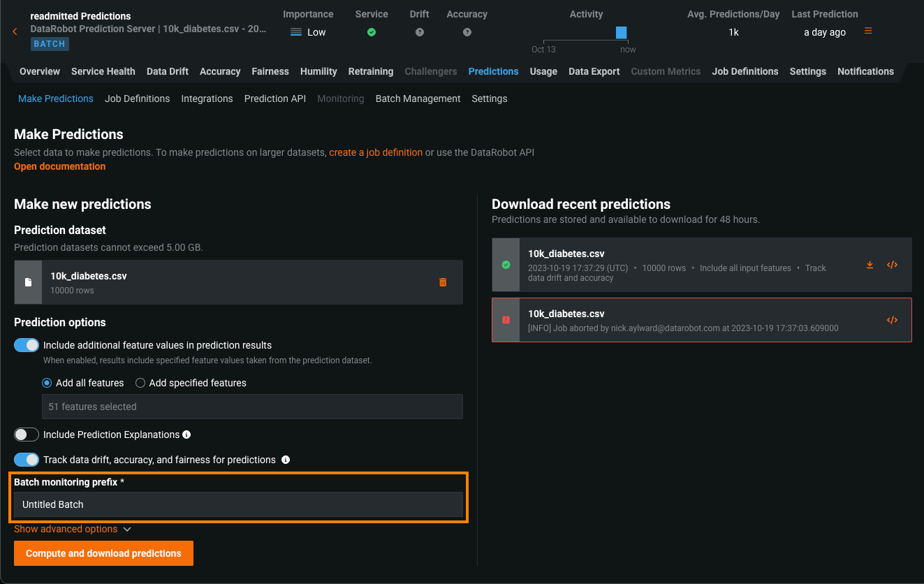This screenshot has width=924, height=584.
Task: Click the Batch monitoring prefix input field
Action: [x=238, y=504]
